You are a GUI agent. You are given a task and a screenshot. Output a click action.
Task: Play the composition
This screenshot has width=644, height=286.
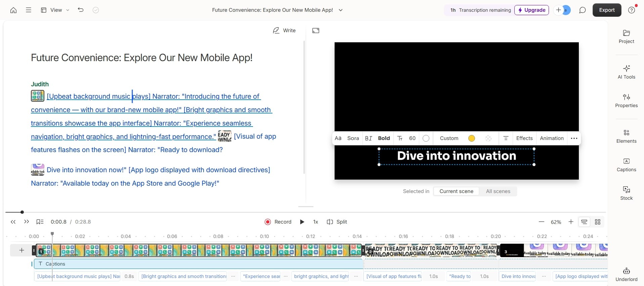302,222
